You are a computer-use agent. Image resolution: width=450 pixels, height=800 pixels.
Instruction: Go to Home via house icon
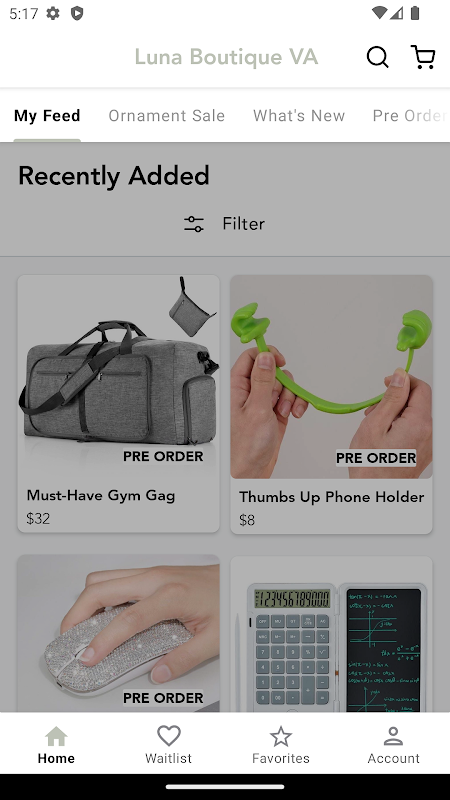click(56, 736)
